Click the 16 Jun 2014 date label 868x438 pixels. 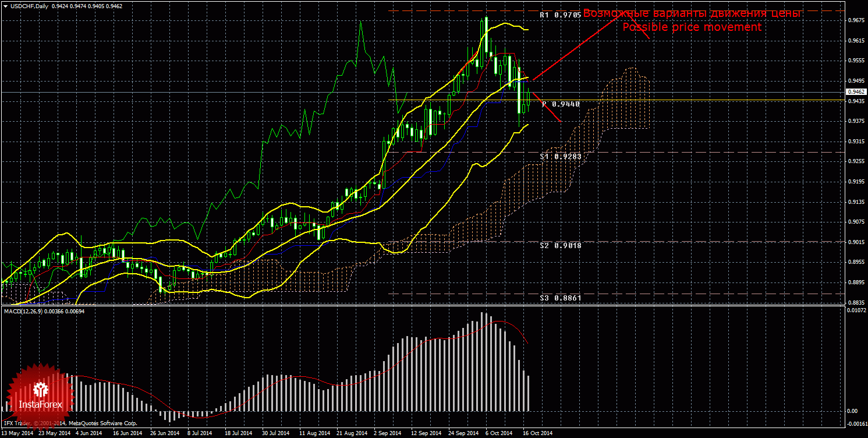pyautogui.click(x=127, y=433)
